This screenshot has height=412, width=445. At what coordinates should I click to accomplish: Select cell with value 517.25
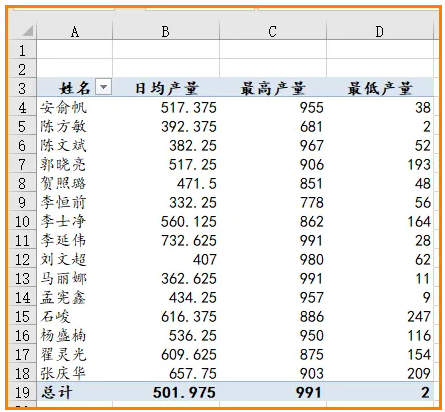click(166, 164)
